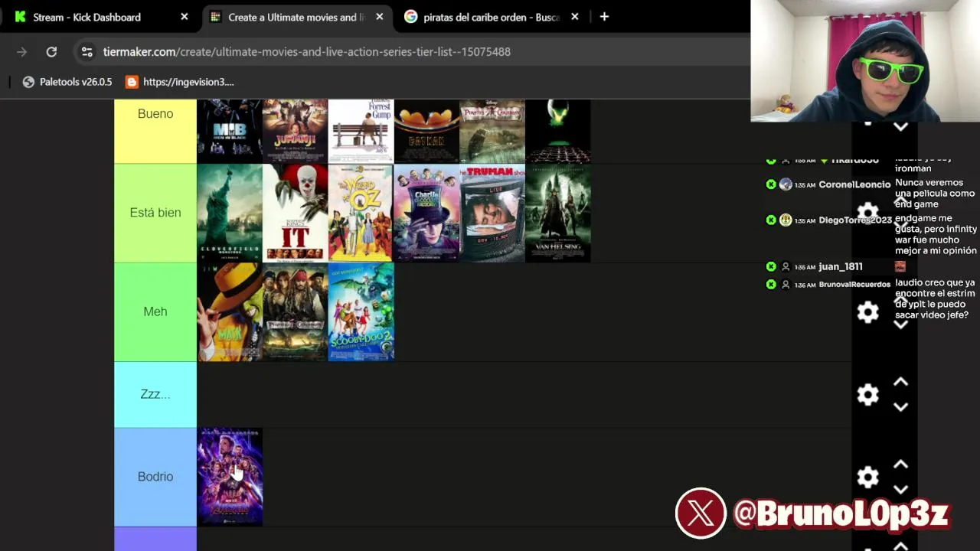The width and height of the screenshot is (980, 551).
Task: Click CoronelLeoncio username in chat overlay
Action: tap(854, 184)
